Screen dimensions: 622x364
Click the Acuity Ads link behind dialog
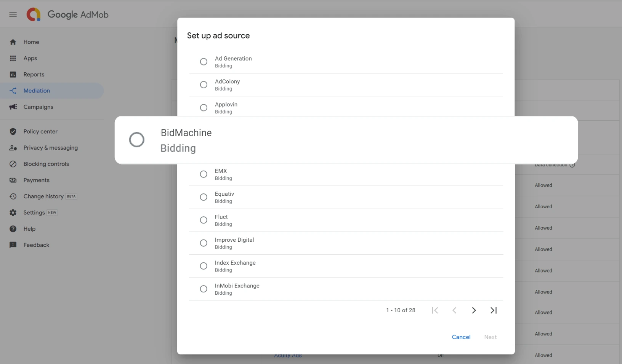(288, 356)
